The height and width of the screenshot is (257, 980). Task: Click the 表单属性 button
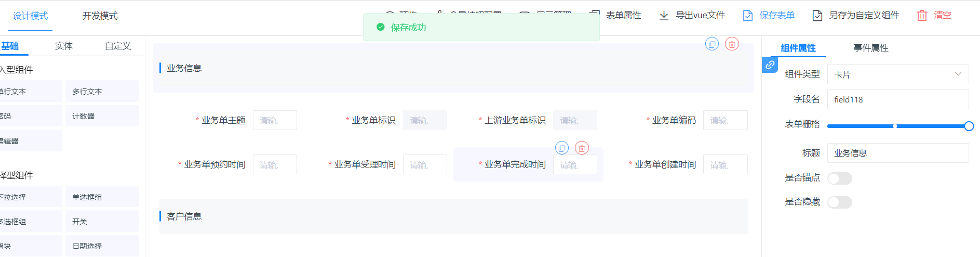[x=616, y=16]
